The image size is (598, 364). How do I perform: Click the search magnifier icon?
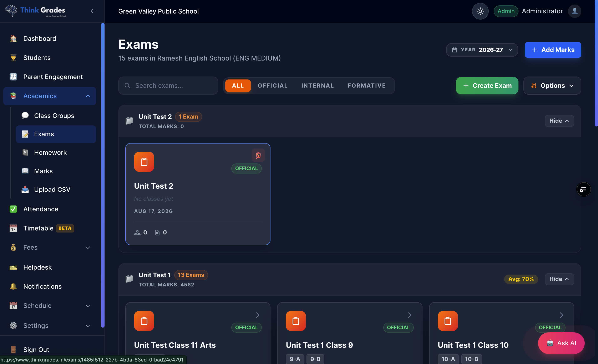(127, 86)
